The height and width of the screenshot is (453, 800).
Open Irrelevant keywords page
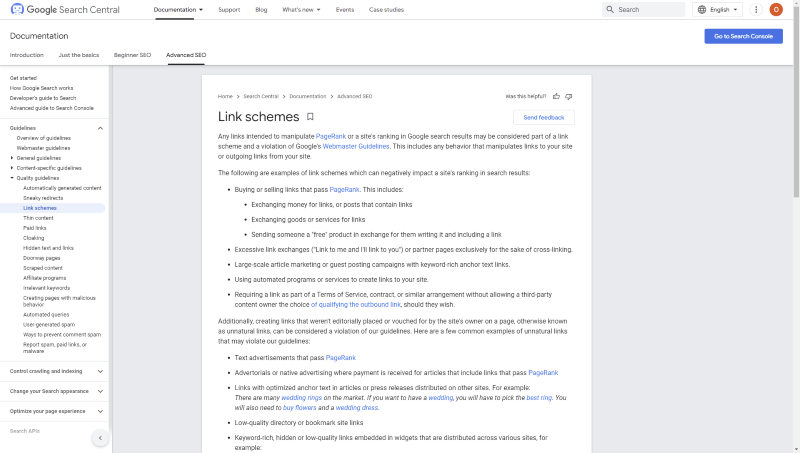click(x=46, y=288)
